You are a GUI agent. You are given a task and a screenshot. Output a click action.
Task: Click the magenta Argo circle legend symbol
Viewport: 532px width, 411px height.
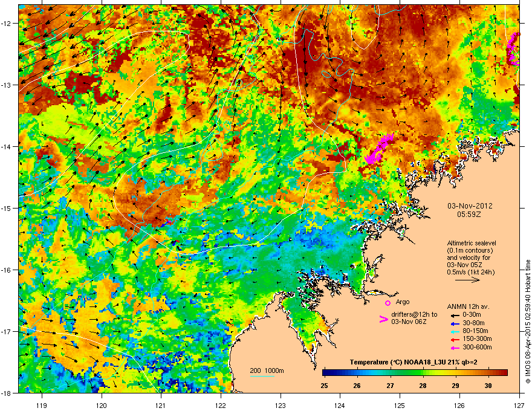[388, 303]
